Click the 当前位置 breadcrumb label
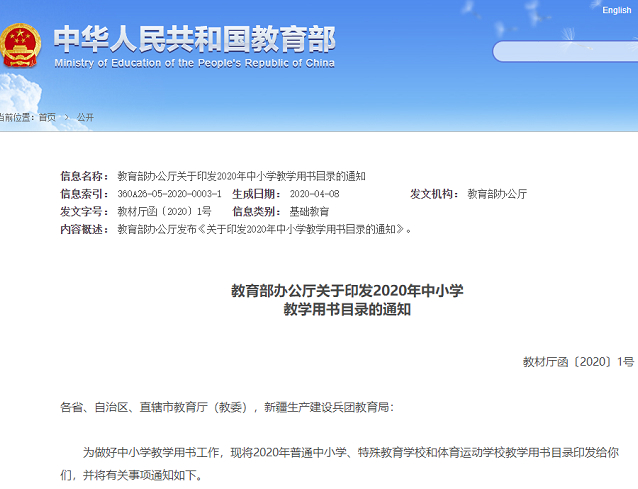638x489 pixels. (15, 118)
